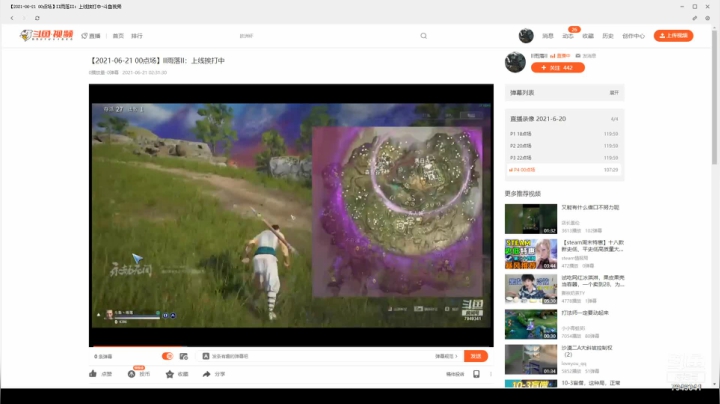The height and width of the screenshot is (404, 720).
Task: Go to 首页 home tab
Action: point(118,36)
